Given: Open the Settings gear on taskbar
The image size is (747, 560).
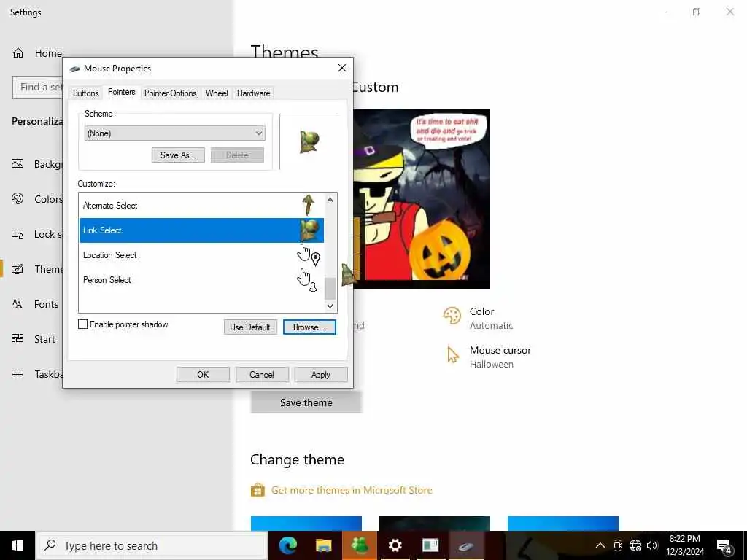Looking at the screenshot, I should point(395,545).
